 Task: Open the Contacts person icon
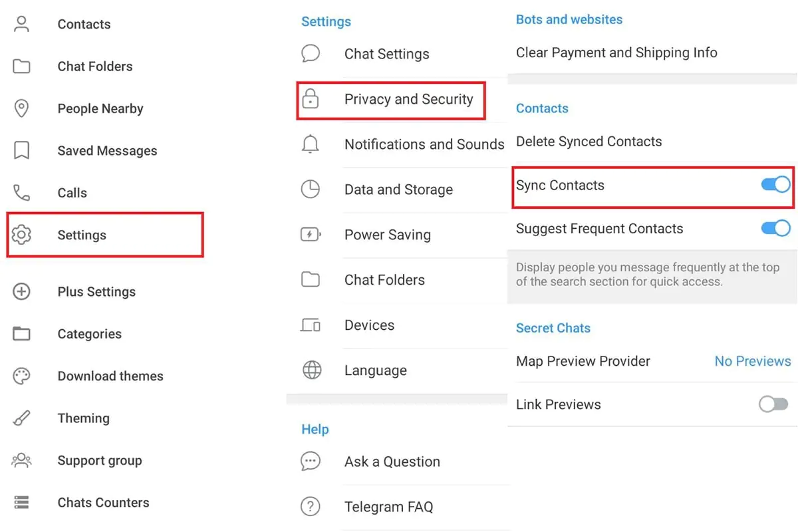(x=22, y=25)
